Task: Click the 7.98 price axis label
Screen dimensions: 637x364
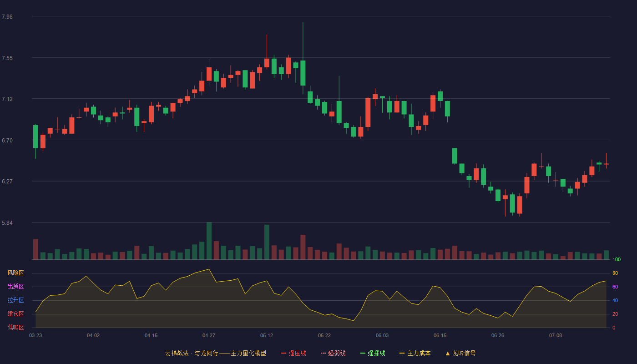Action: 7,17
